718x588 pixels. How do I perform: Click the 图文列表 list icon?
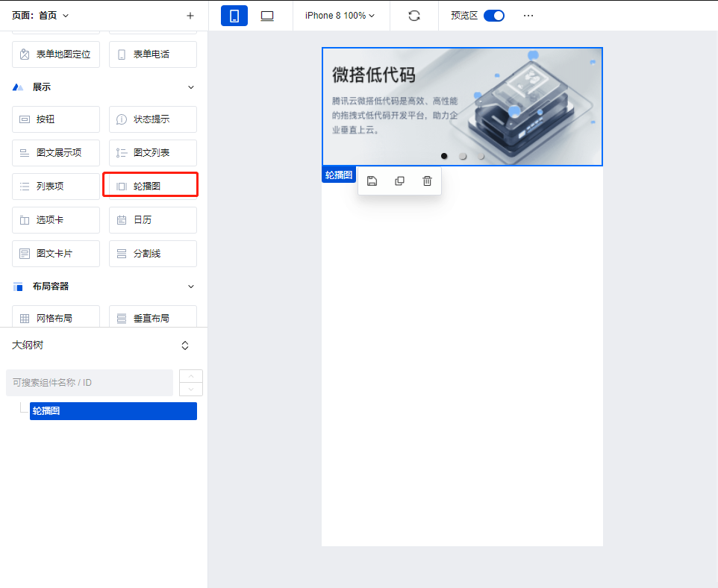point(122,153)
